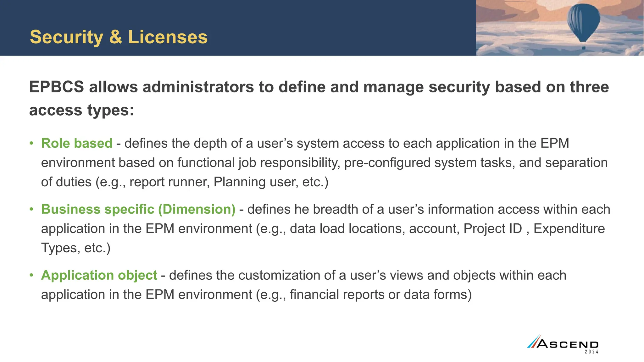This screenshot has height=362, width=644.
Task: Click the line starting 'environment based on functional job responsibility'
Action: pyautogui.click(x=324, y=163)
